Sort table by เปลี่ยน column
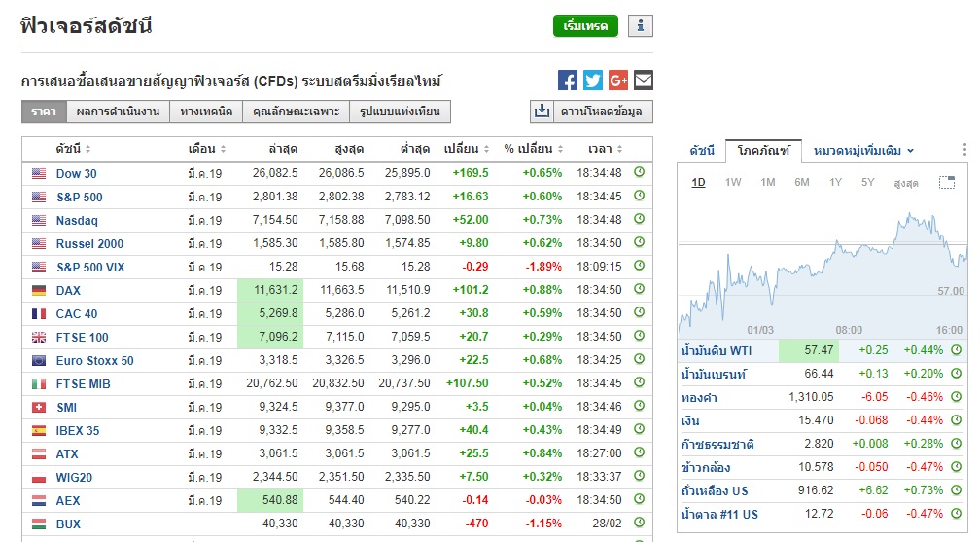Screen dimensions: 980x542 [467, 149]
